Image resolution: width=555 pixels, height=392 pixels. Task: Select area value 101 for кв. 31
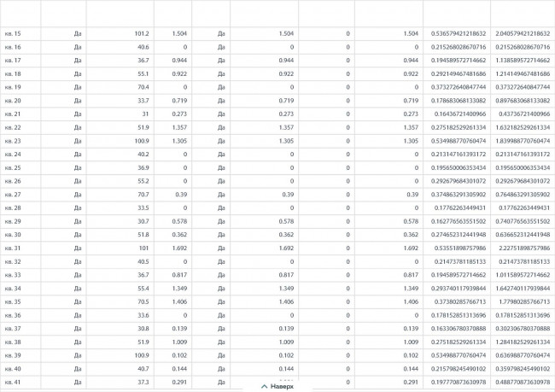[x=144, y=249]
